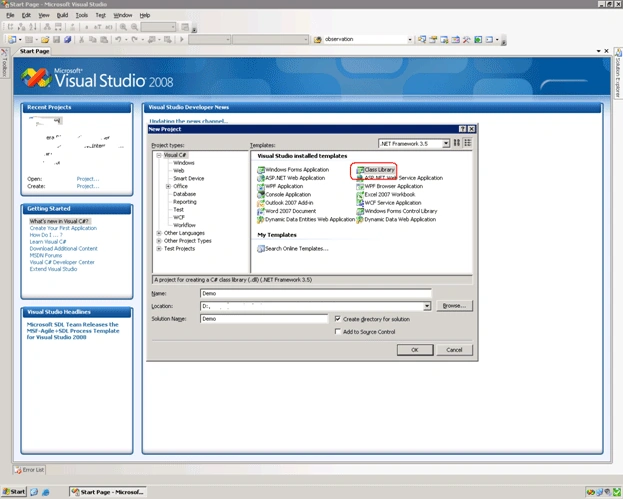Click the Cancel button

tap(454, 350)
